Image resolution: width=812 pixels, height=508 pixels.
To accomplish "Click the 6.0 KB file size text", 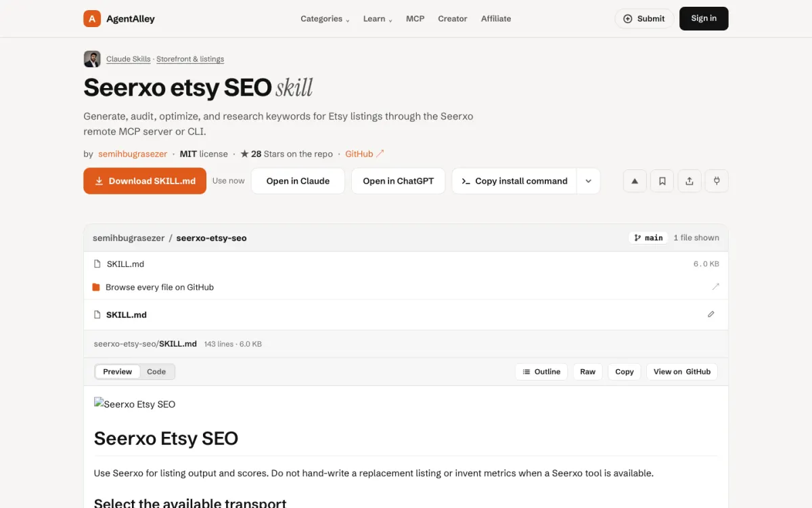I will click(x=706, y=264).
